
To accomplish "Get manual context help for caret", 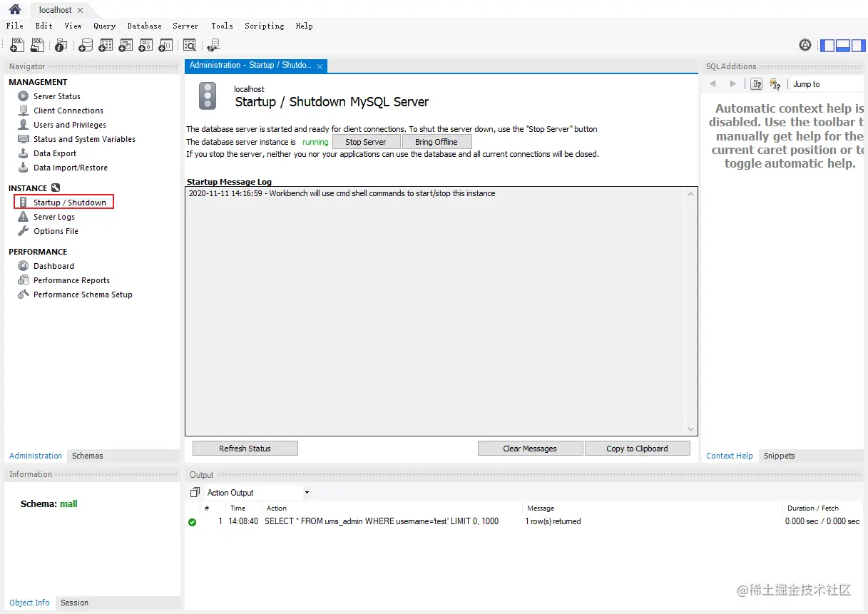I will (x=775, y=84).
